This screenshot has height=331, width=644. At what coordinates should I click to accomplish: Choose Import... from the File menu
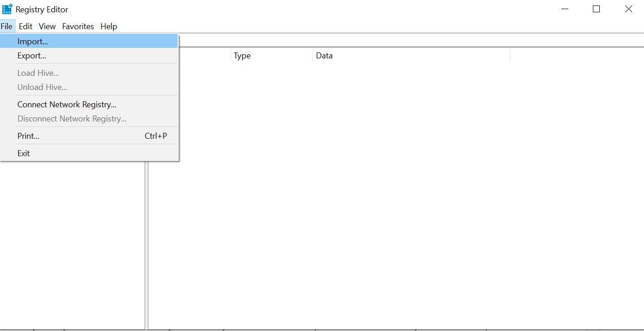click(x=89, y=42)
